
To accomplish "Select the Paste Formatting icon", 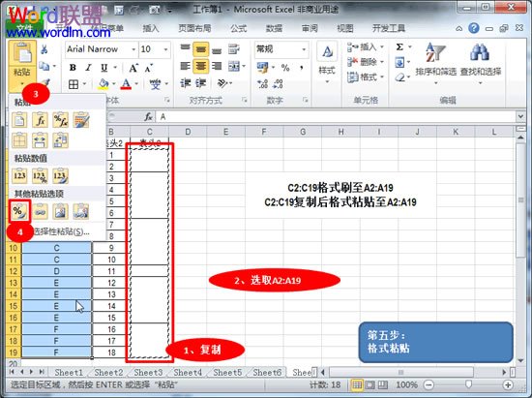I will click(x=19, y=211).
